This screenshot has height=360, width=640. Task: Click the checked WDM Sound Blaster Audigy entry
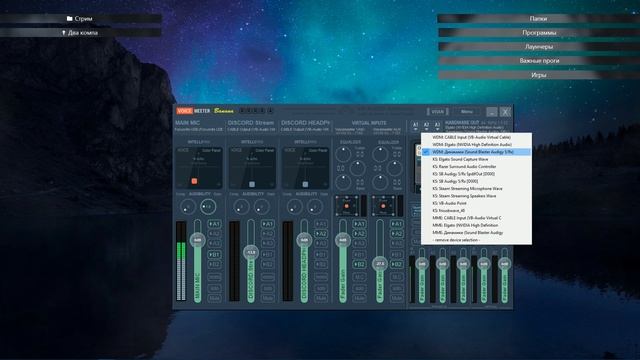click(x=476, y=152)
